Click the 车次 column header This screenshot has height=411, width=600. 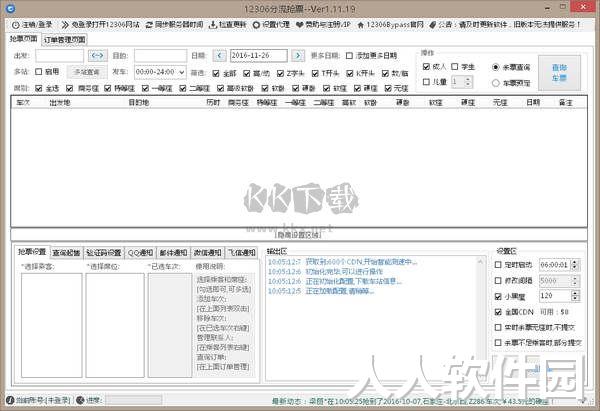point(23,103)
